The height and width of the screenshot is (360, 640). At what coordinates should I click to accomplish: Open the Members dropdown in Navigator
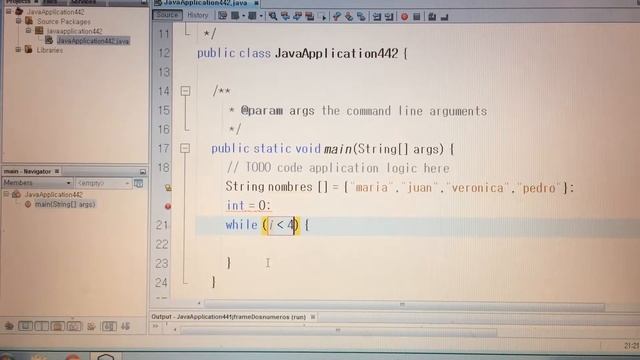37,183
